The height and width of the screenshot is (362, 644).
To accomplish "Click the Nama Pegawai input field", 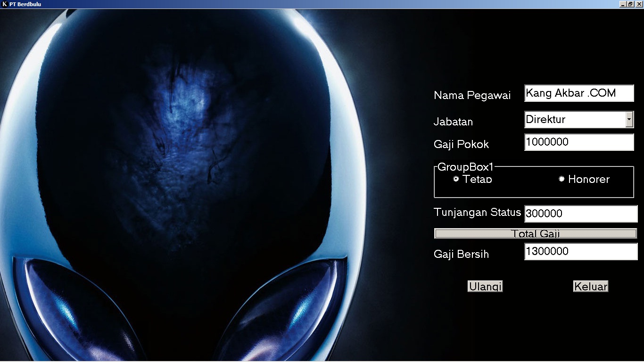I will [579, 93].
